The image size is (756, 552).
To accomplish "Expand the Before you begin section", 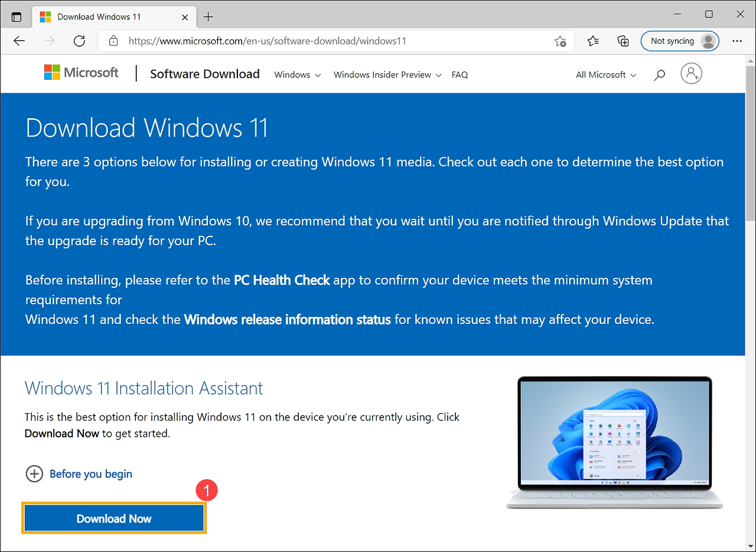I will coord(79,474).
